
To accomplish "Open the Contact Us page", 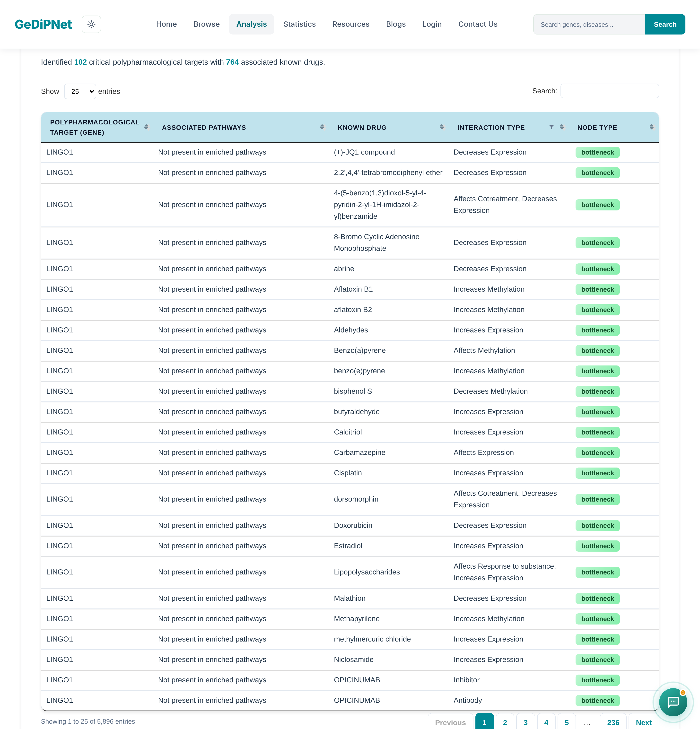I will [x=478, y=24].
